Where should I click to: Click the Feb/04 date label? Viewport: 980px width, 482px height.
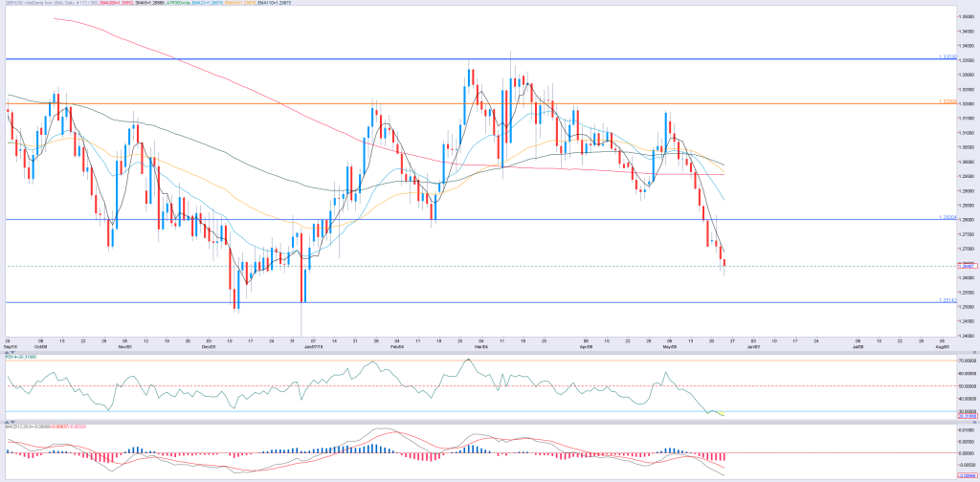(395, 345)
